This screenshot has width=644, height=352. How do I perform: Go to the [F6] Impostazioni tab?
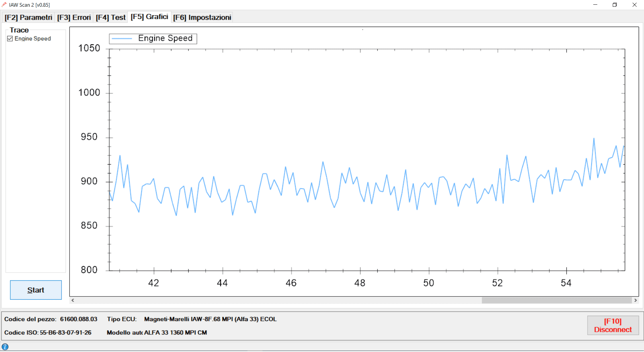click(202, 17)
